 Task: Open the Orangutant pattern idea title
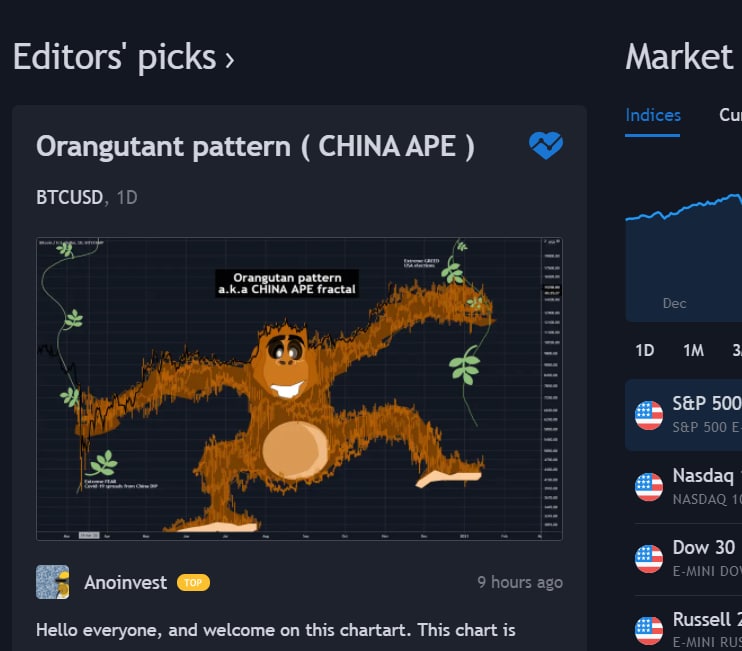point(255,146)
